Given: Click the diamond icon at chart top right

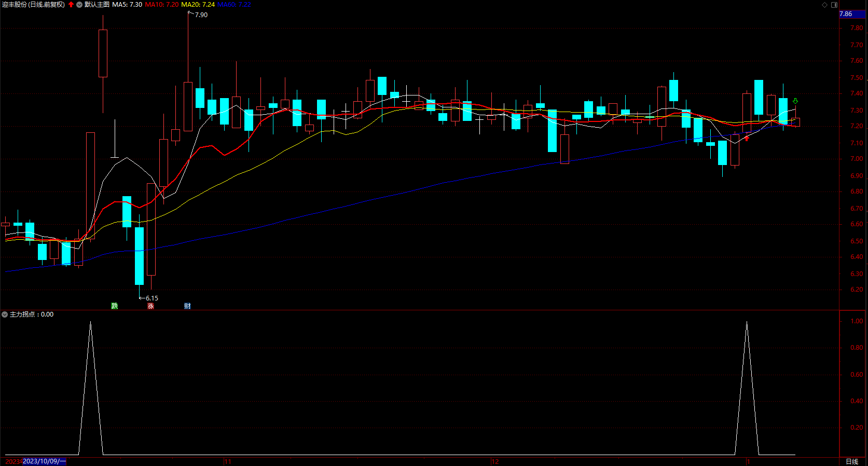Looking at the screenshot, I should [825, 5].
